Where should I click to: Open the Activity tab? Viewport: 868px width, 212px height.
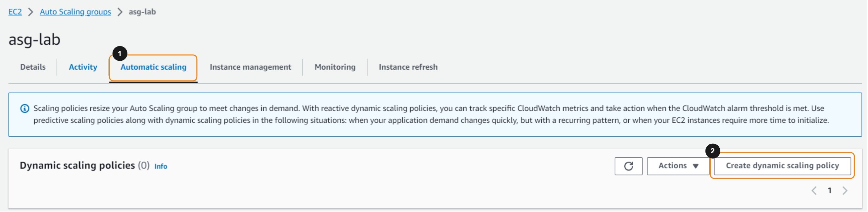coord(83,67)
